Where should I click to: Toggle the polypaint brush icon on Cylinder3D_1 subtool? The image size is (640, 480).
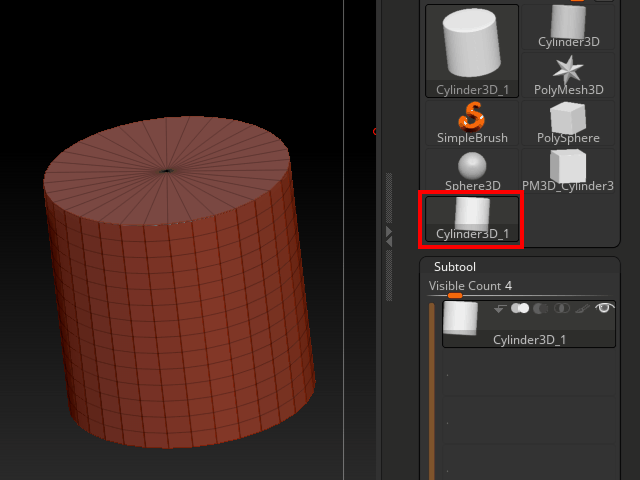(582, 309)
